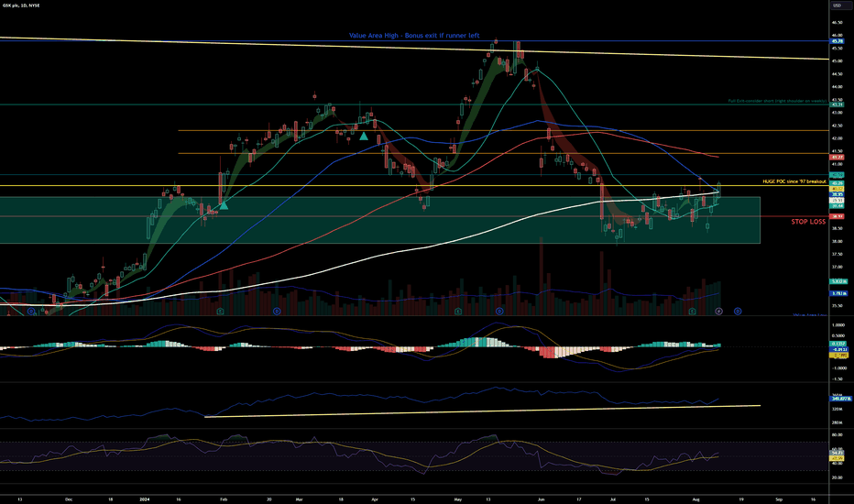Viewport: 854px width, 504px height.
Task: Open the dividend D marker in November
Action: point(31,312)
